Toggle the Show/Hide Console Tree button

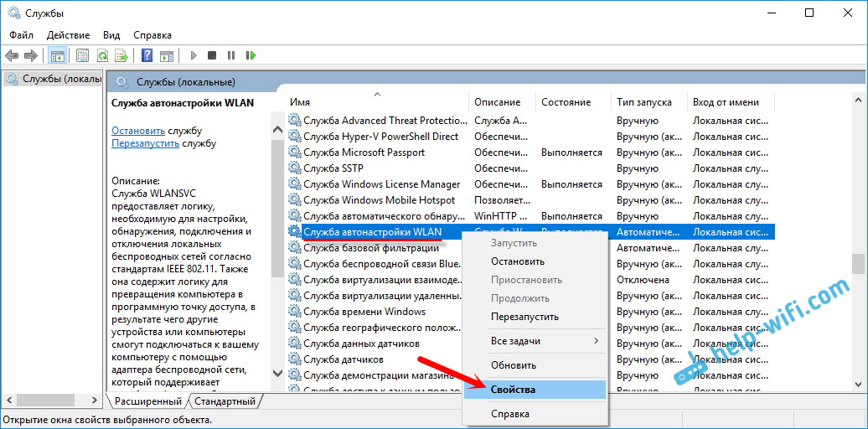click(x=58, y=56)
